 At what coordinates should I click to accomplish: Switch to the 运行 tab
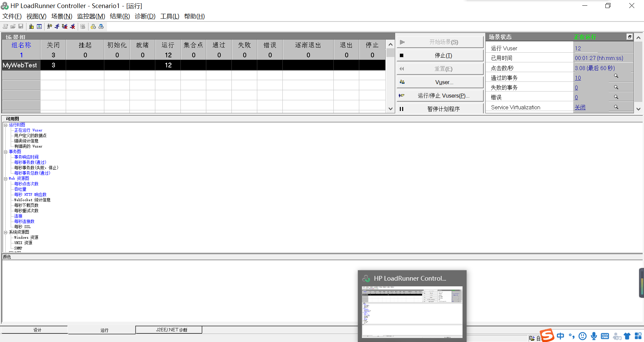(102, 330)
